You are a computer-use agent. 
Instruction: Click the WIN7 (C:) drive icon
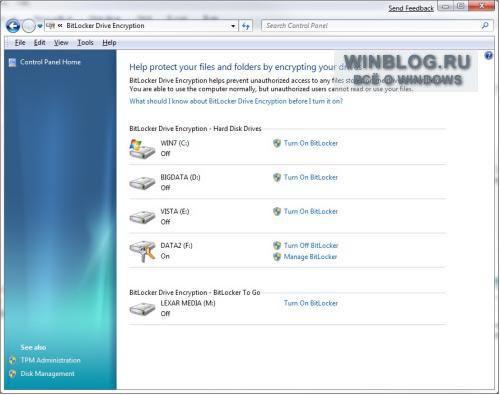(142, 149)
